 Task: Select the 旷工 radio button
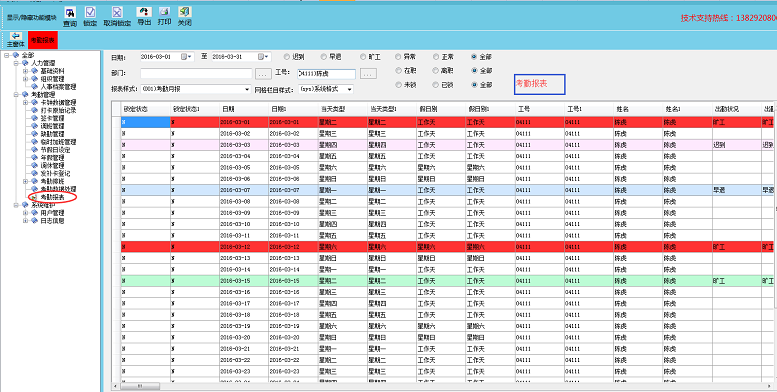363,57
